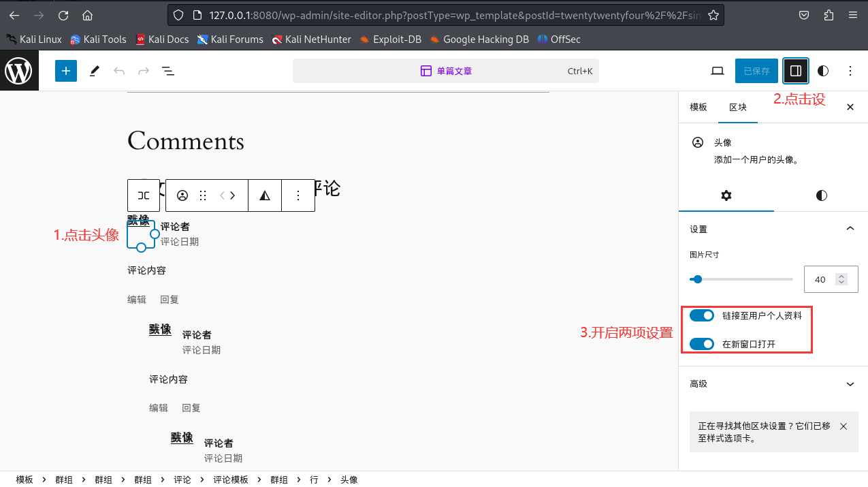Viewport: 868px width, 487px height.
Task: Open the Kali Forums bookmark
Action: pyautogui.click(x=230, y=40)
